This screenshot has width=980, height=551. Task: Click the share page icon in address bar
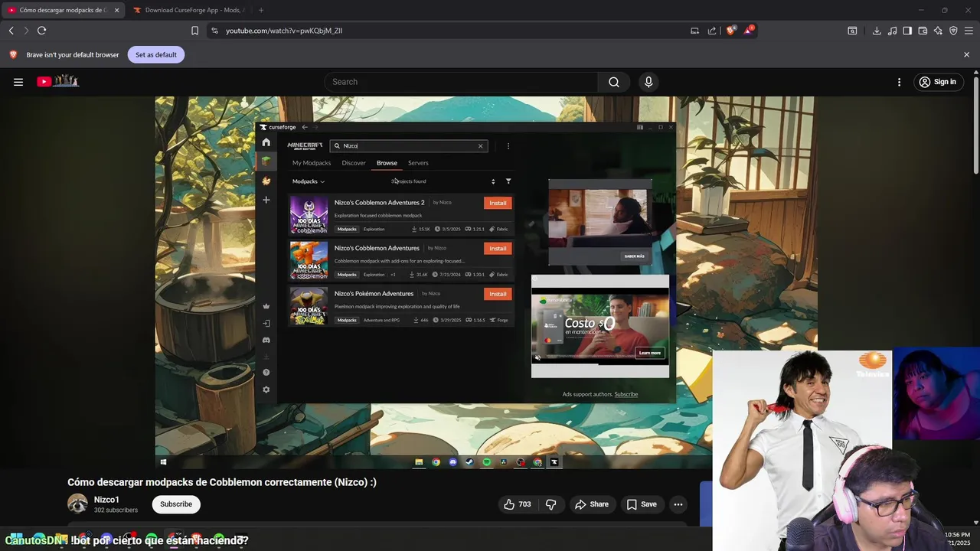(712, 31)
